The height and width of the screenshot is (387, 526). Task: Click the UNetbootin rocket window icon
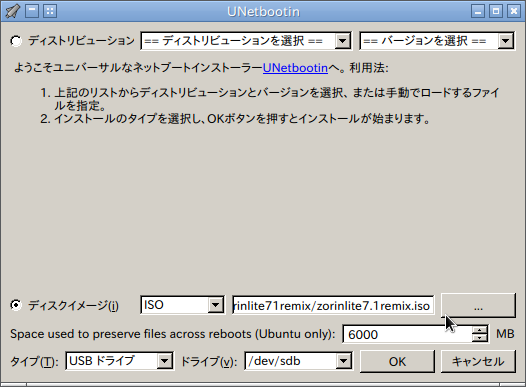coord(12,11)
